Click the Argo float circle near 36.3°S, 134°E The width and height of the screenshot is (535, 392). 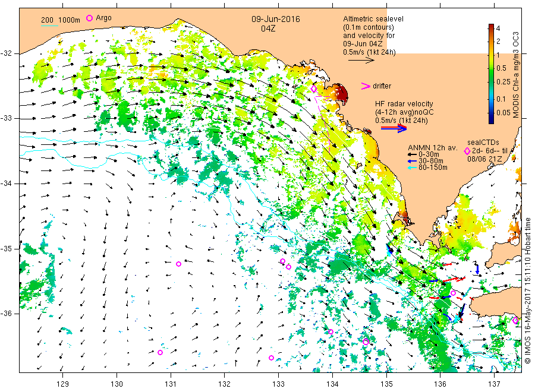[331, 331]
